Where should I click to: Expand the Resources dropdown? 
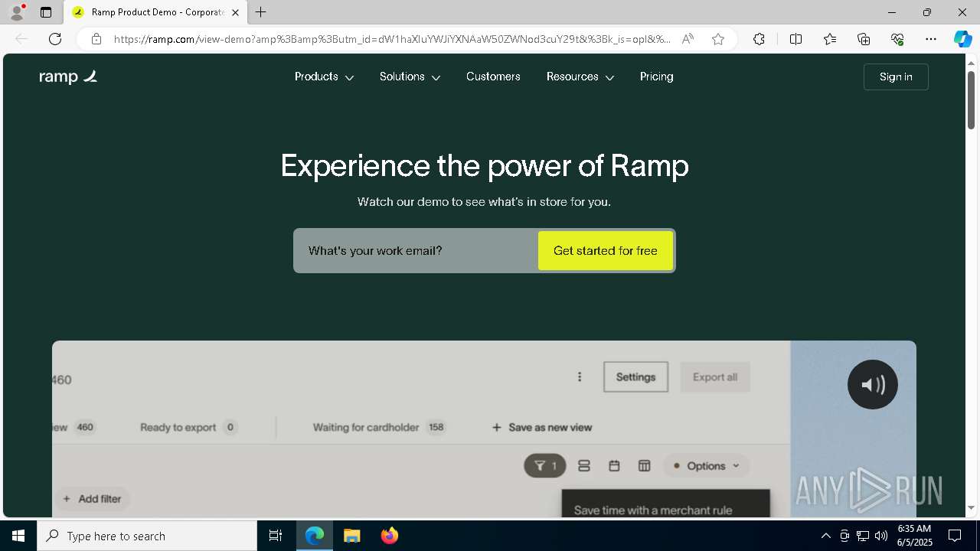pyautogui.click(x=580, y=77)
